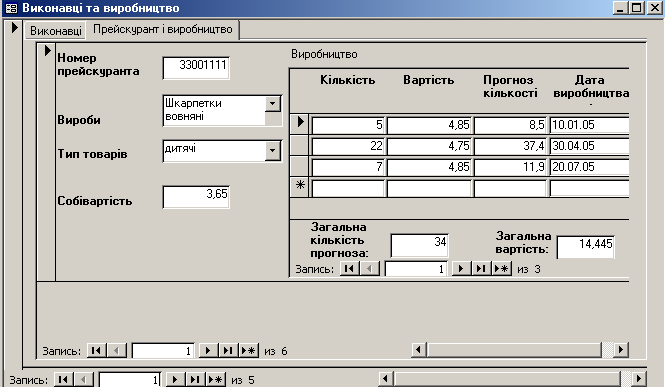Click left arrow of bottom outer scrollbar

click(x=385, y=378)
